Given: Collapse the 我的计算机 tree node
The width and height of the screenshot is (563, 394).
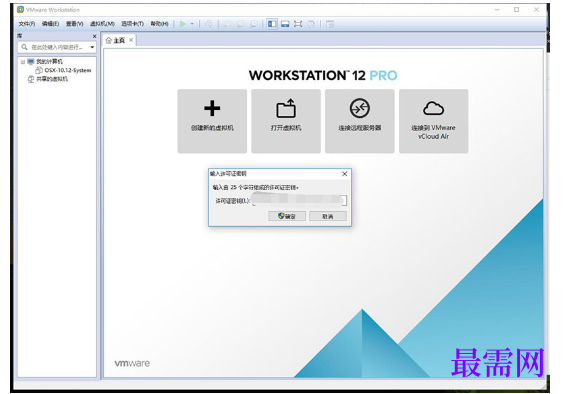Looking at the screenshot, I should tap(23, 62).
